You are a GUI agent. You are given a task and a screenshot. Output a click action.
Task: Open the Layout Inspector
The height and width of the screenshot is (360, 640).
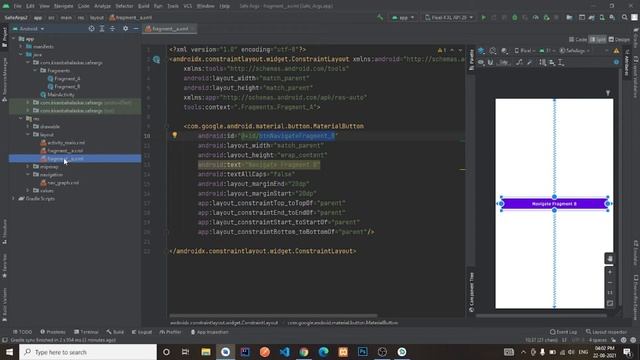coord(606,332)
